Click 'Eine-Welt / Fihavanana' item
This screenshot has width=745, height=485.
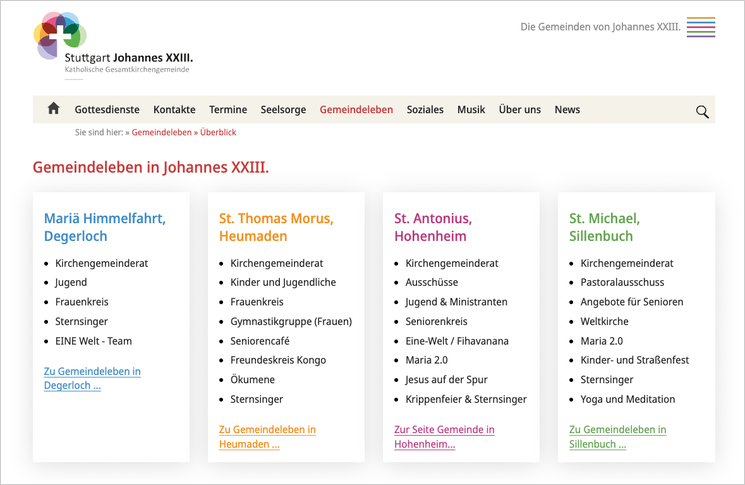pyautogui.click(x=457, y=341)
